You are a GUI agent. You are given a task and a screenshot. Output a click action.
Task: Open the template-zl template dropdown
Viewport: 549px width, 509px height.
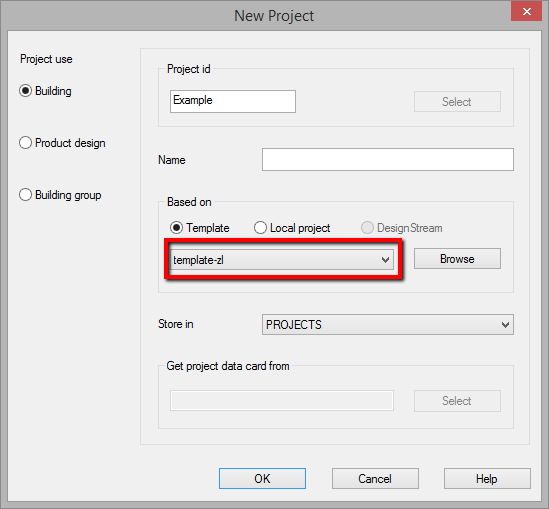coord(282,259)
